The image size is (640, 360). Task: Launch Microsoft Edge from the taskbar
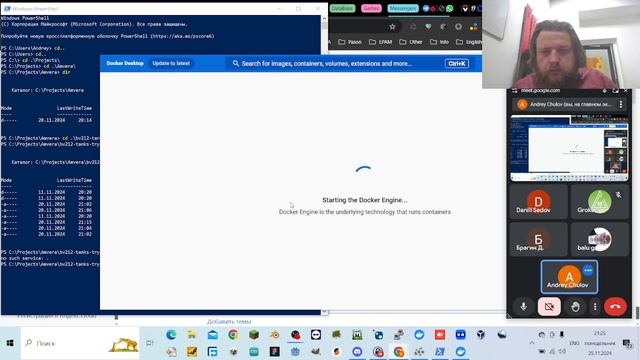click(x=171, y=335)
